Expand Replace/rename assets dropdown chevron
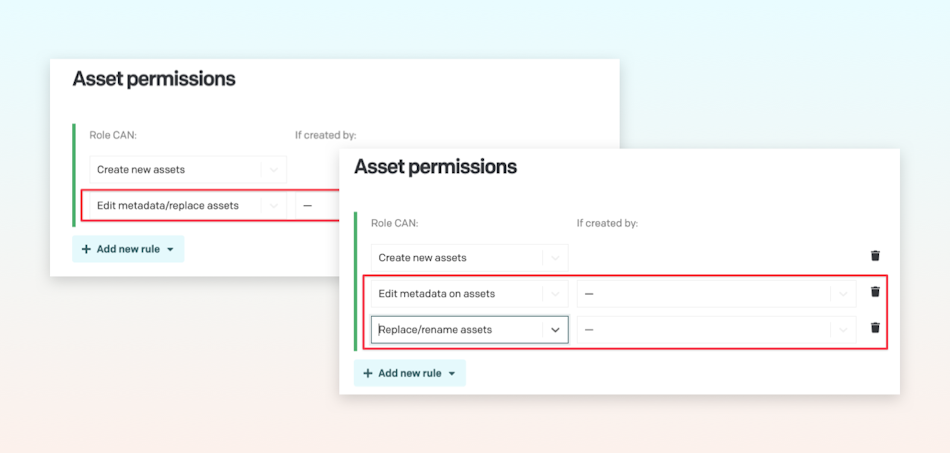950x453 pixels. tap(555, 330)
